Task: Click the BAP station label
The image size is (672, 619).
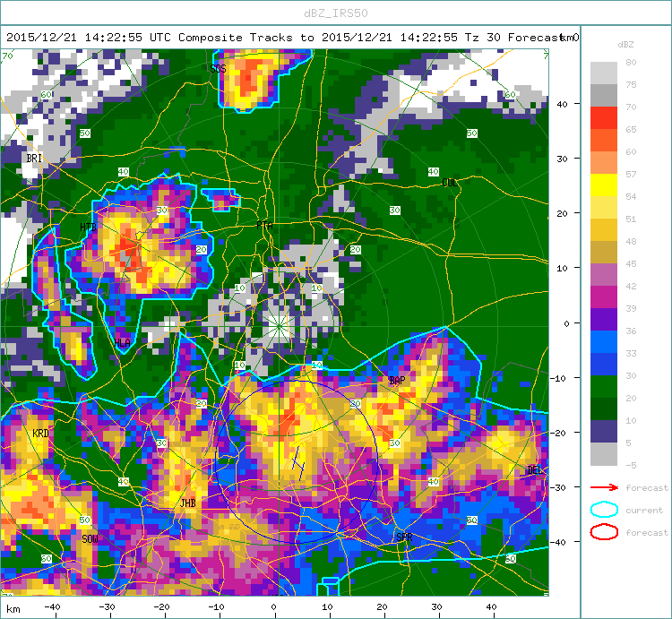Action: coord(397,381)
